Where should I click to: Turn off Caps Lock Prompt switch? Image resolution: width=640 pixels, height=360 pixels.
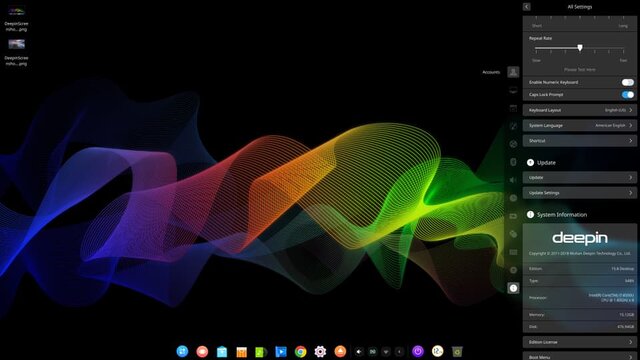click(x=627, y=94)
